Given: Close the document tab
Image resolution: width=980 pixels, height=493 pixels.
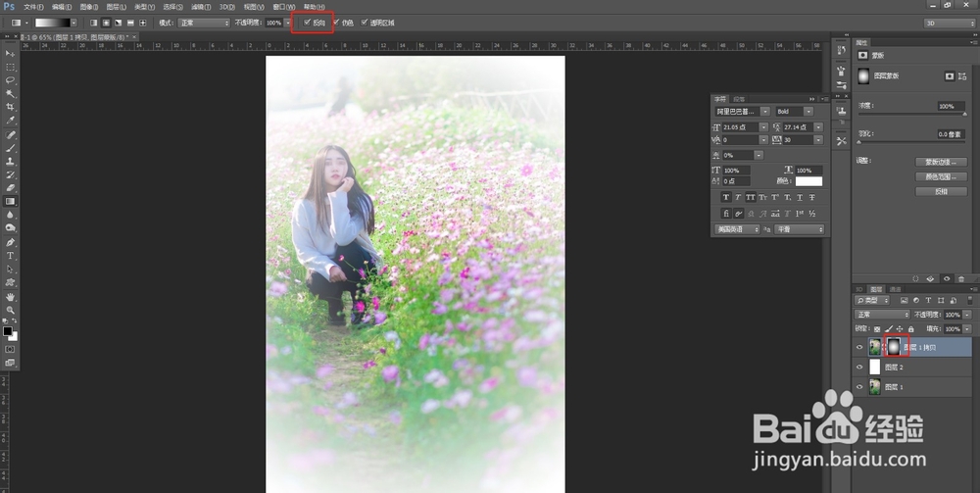Looking at the screenshot, I should (x=135, y=37).
